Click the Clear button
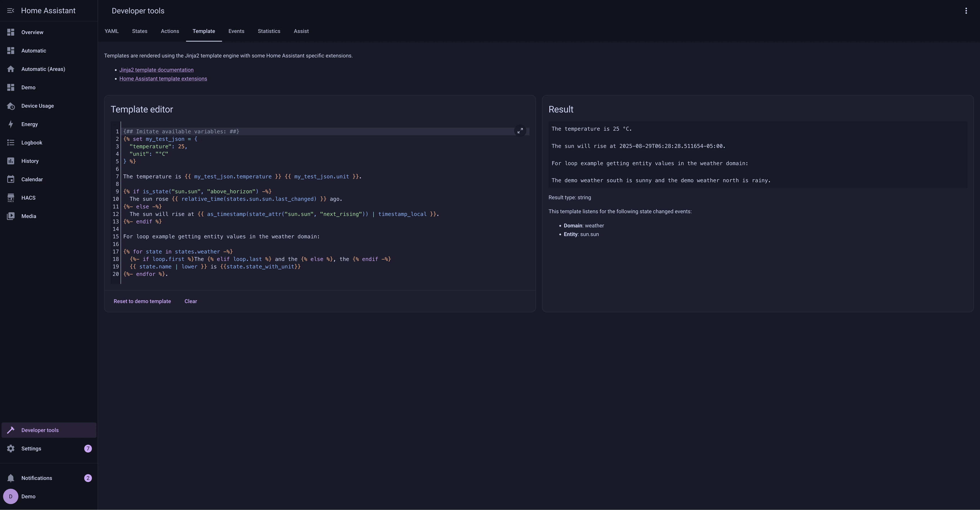The height and width of the screenshot is (510, 980). [191, 301]
